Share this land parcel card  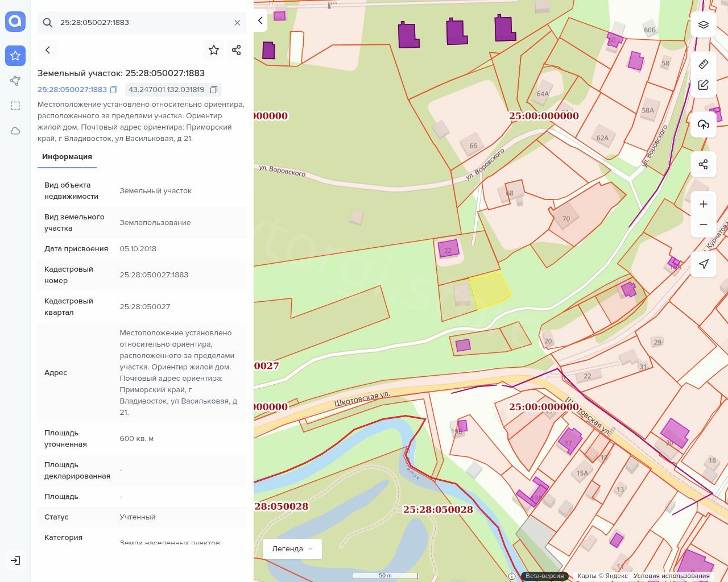point(237,50)
